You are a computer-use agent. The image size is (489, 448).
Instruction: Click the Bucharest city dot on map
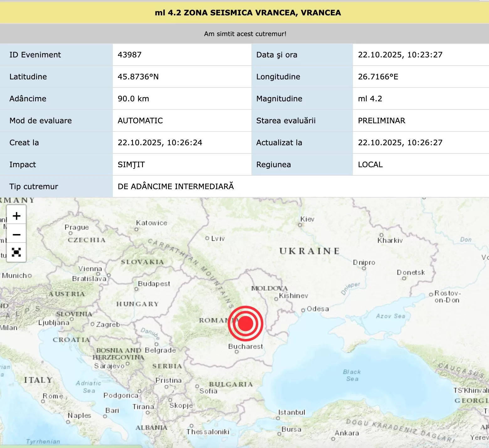(237, 352)
